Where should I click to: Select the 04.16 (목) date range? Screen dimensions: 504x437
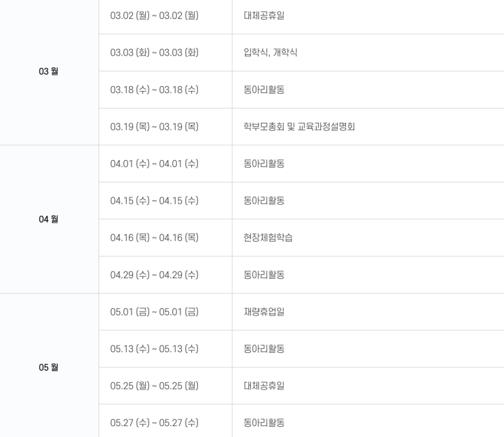point(154,237)
